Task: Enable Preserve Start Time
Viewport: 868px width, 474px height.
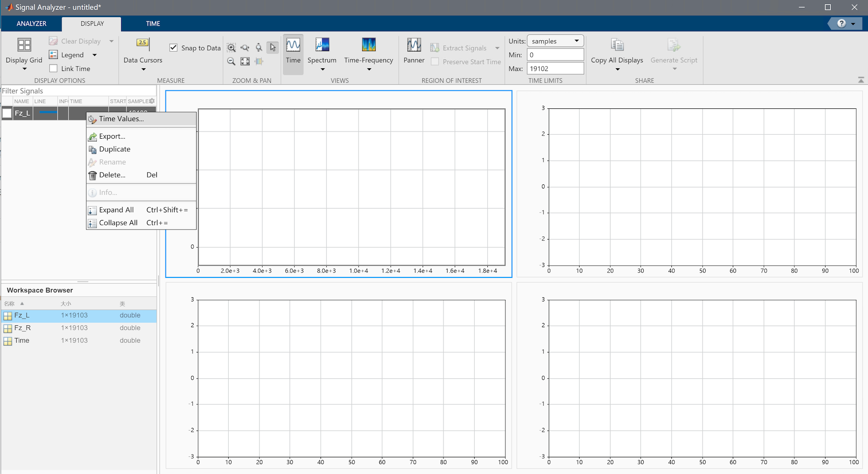Action: [x=434, y=62]
